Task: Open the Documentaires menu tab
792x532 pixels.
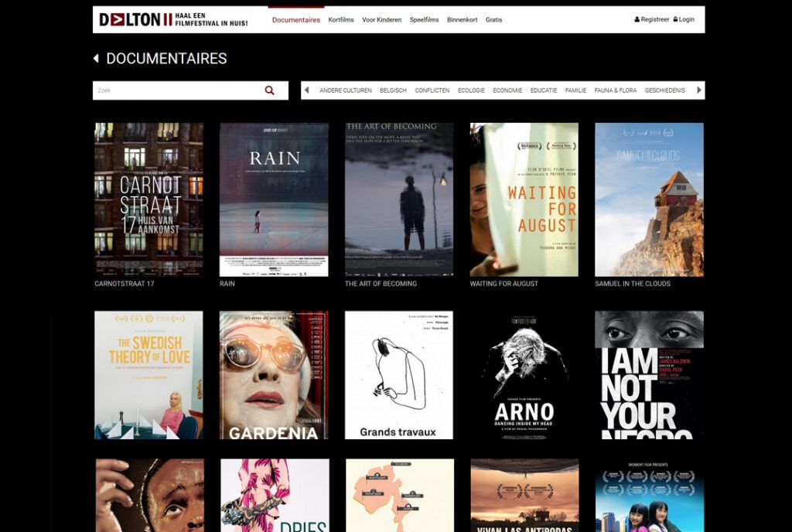Action: click(296, 19)
